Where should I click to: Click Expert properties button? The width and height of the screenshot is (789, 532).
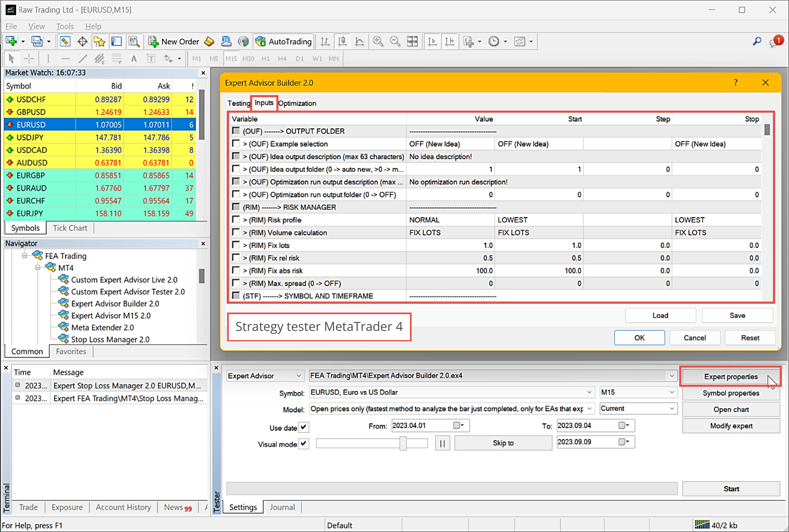[x=731, y=376]
